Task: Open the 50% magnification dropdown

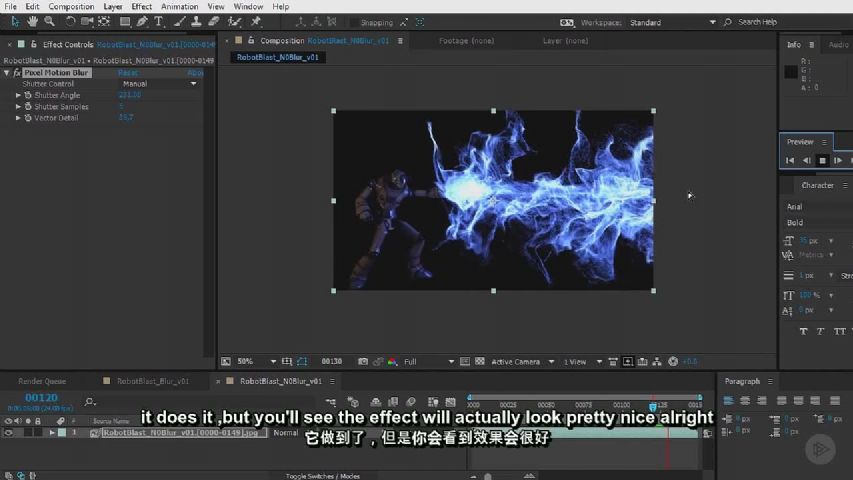Action: pos(256,361)
